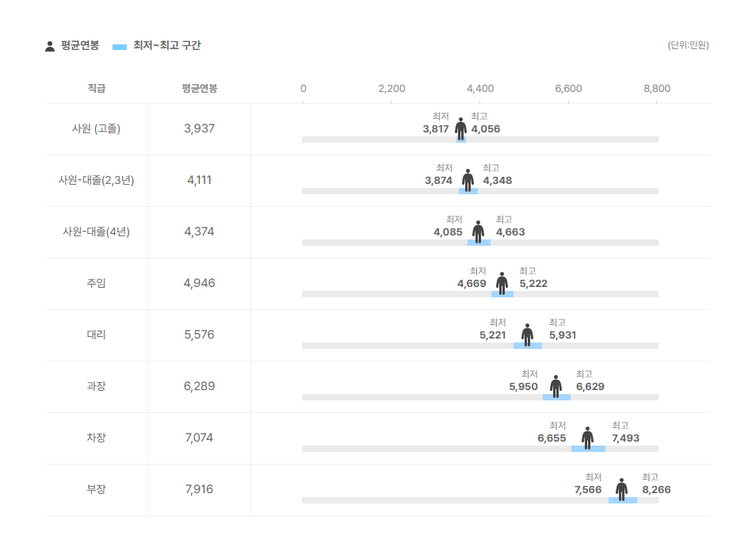Click the 최저 value 3,817

point(436,129)
